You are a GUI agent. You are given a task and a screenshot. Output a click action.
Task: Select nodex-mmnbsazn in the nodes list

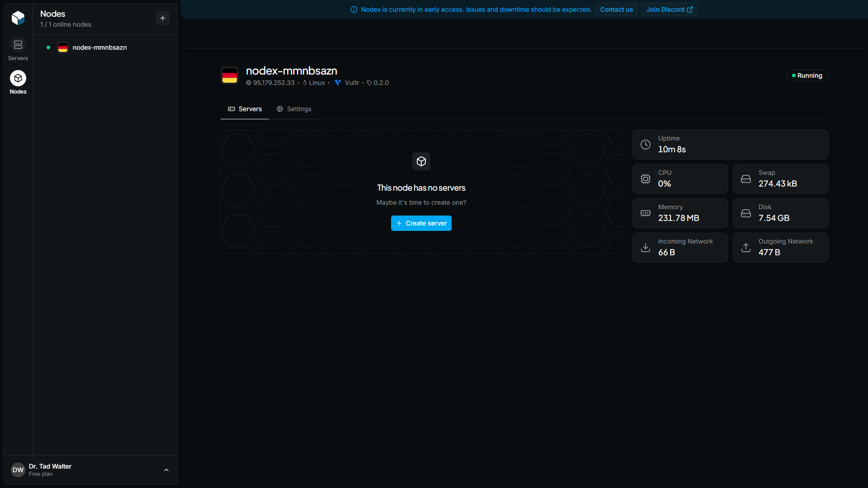105,47
